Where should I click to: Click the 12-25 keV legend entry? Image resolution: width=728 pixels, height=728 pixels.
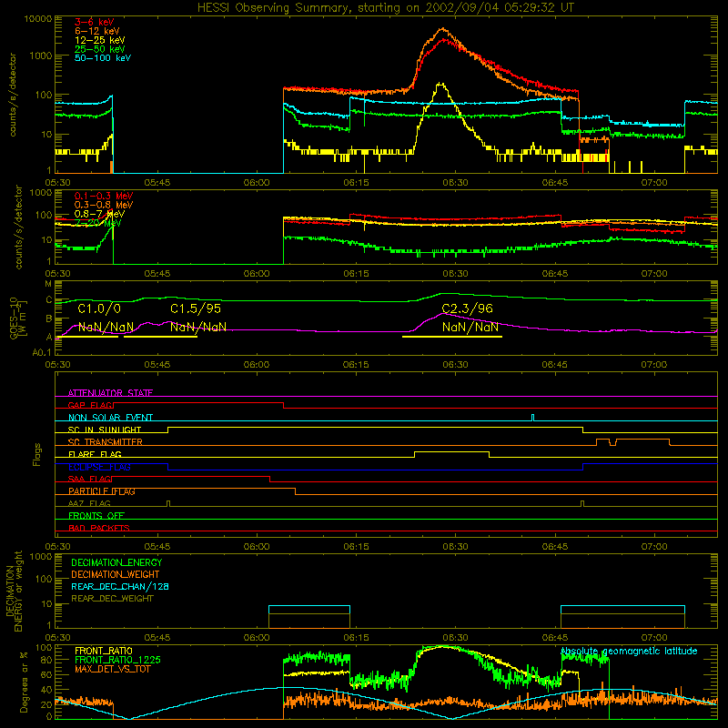coord(100,40)
